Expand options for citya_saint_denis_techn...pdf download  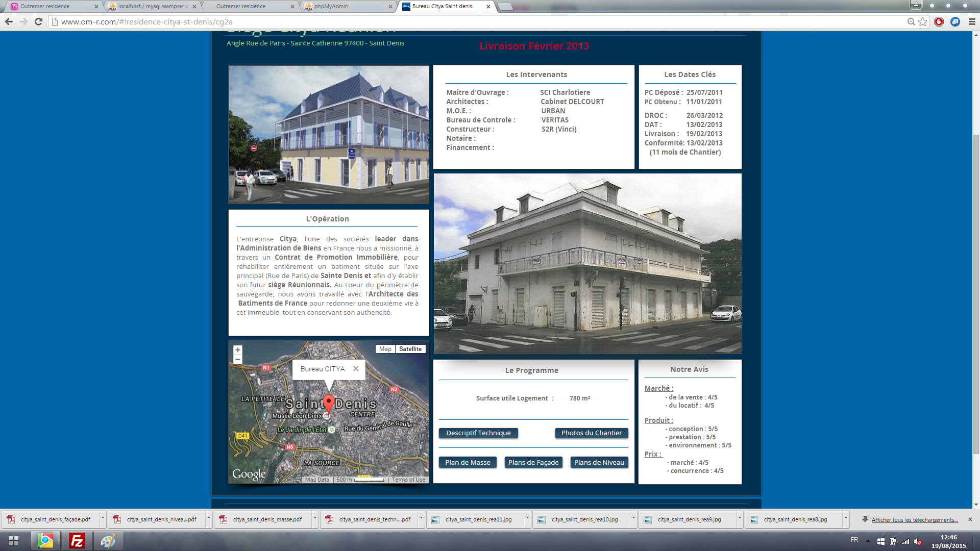click(x=421, y=519)
